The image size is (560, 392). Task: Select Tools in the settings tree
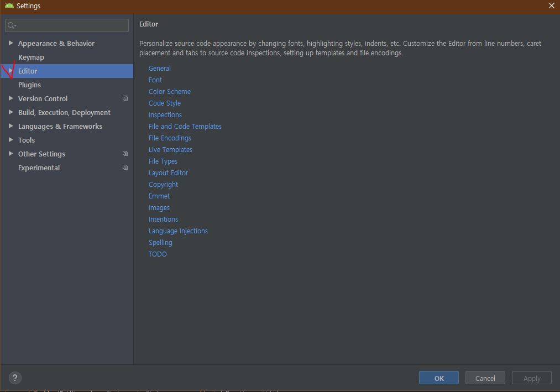pyautogui.click(x=27, y=140)
